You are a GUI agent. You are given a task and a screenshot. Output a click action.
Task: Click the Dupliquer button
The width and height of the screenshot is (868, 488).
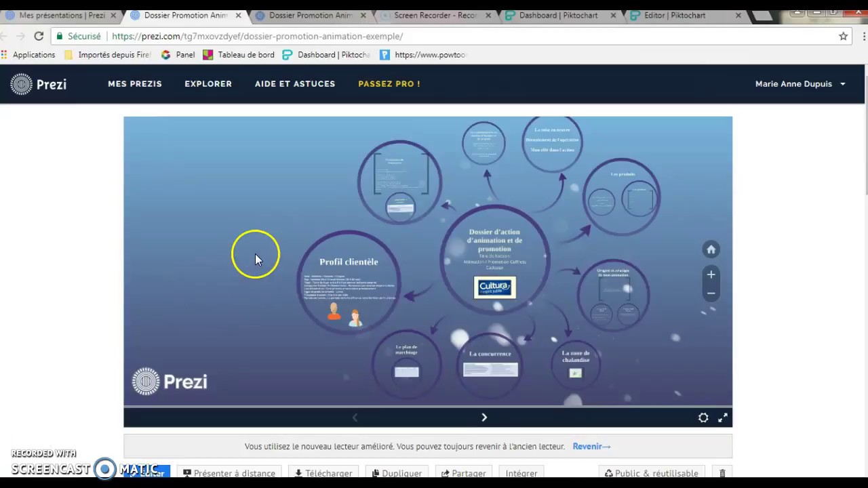pos(397,473)
